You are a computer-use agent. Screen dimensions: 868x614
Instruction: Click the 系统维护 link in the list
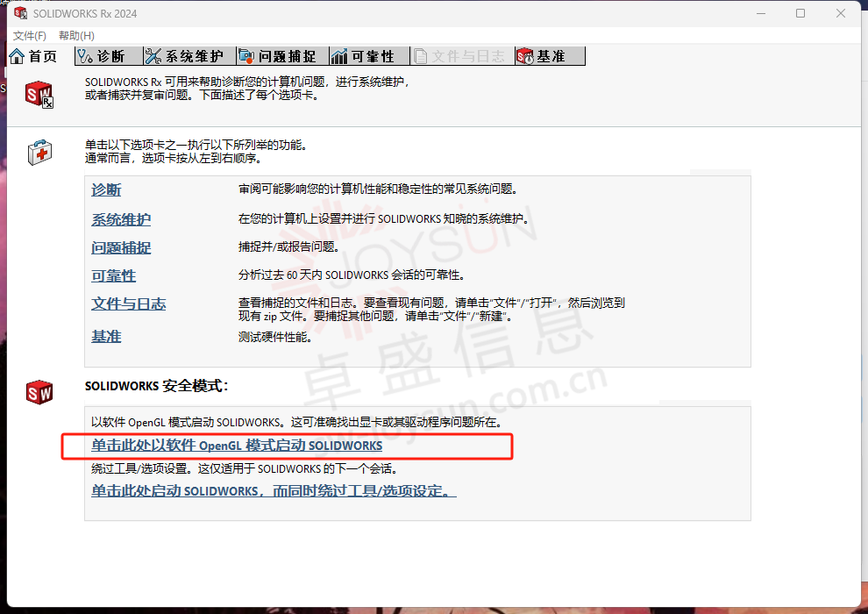pos(121,219)
